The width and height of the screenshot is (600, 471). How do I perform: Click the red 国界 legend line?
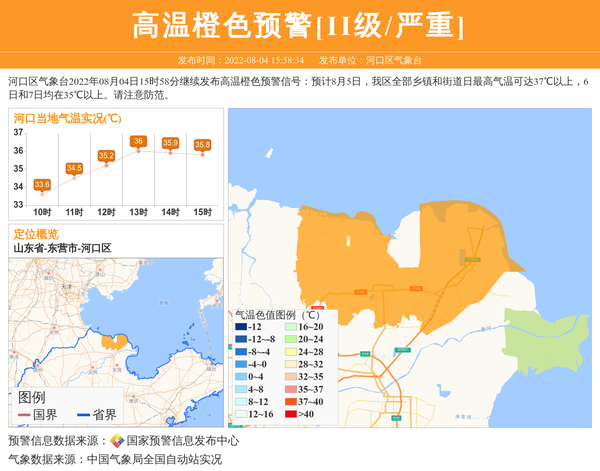click(x=24, y=415)
